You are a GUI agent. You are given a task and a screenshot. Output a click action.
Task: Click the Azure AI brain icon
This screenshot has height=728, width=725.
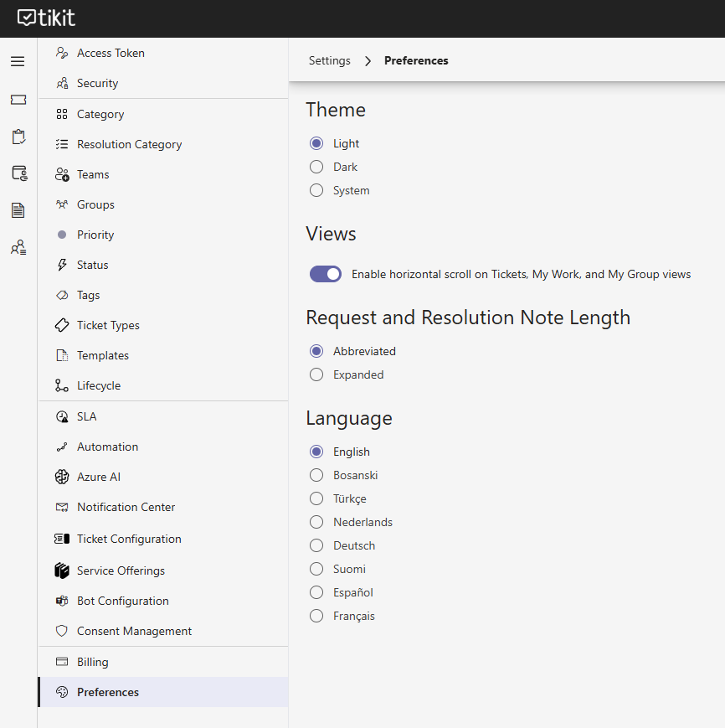click(62, 477)
